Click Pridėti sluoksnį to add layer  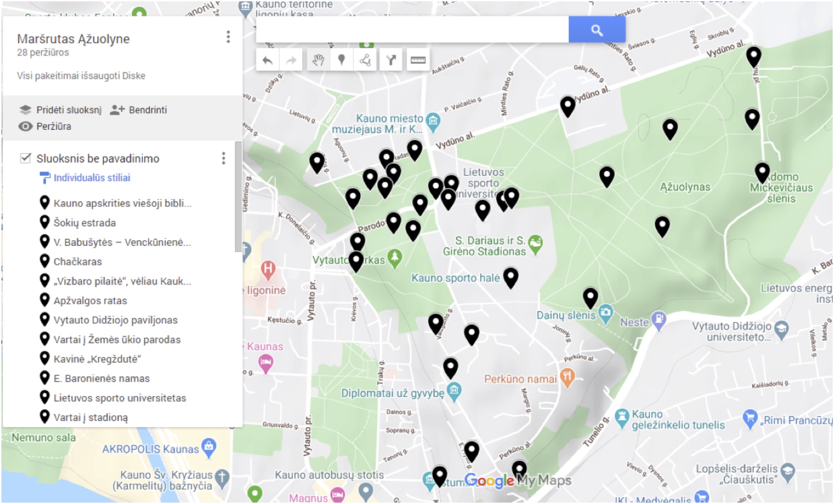(68, 110)
